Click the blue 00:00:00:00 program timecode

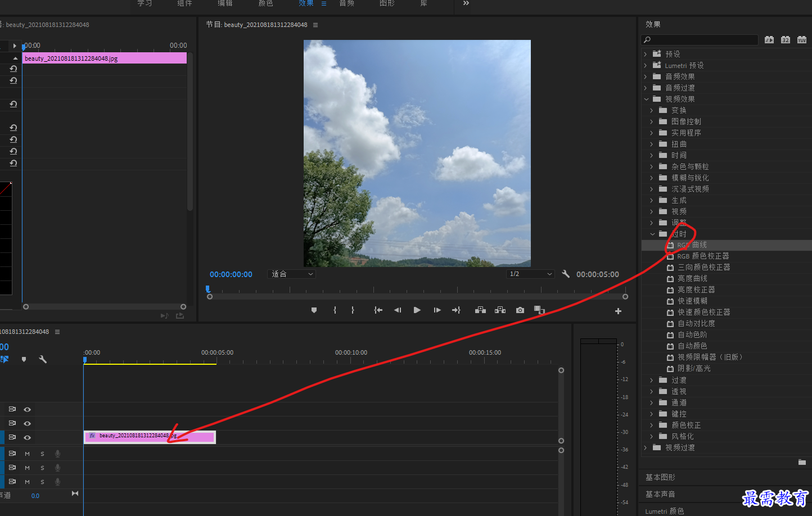pos(231,274)
